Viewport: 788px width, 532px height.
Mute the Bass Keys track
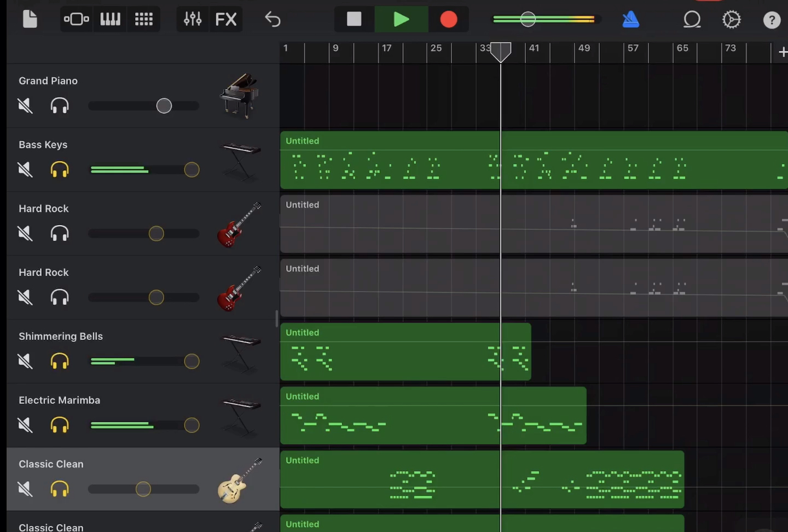[25, 170]
